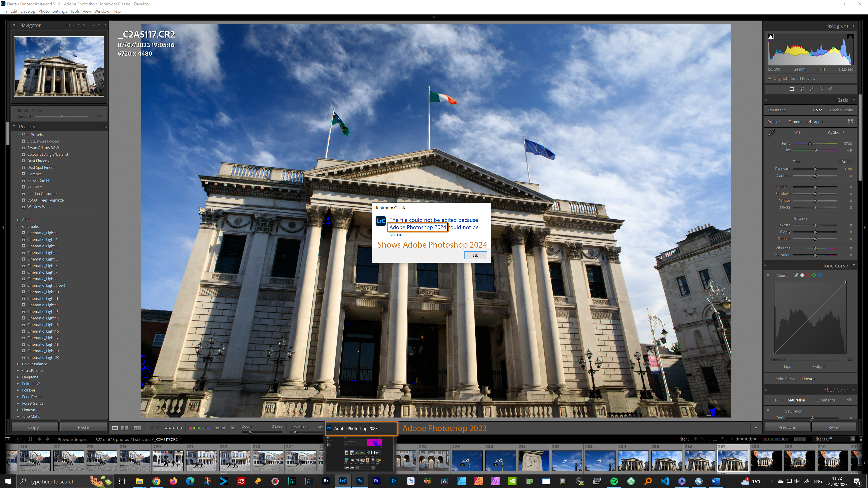The image size is (868, 488).
Task: Click the Paste button
Action: tap(83, 427)
